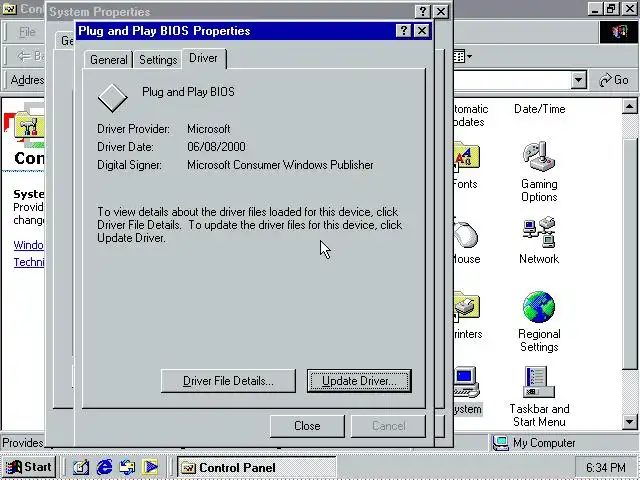Click the greyed Cancel button
The height and width of the screenshot is (480, 640).
[388, 426]
